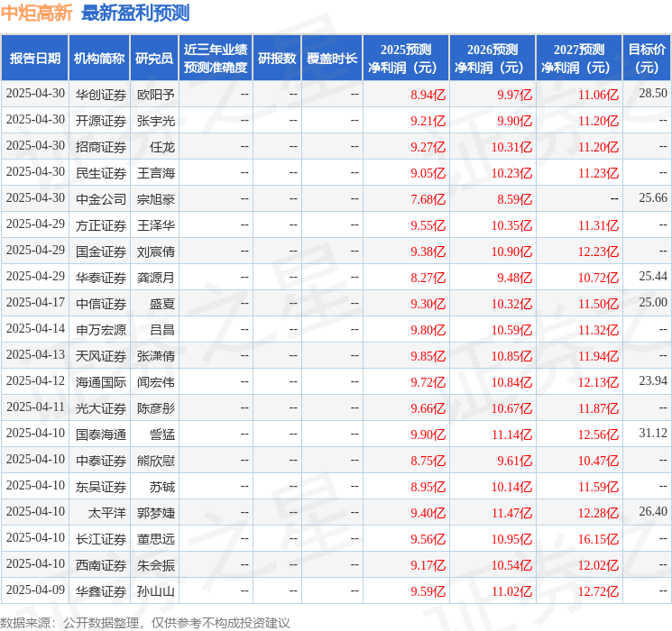Click 华泰证券 institution cell
Screen dimensions: 672x631
[x=101, y=278]
